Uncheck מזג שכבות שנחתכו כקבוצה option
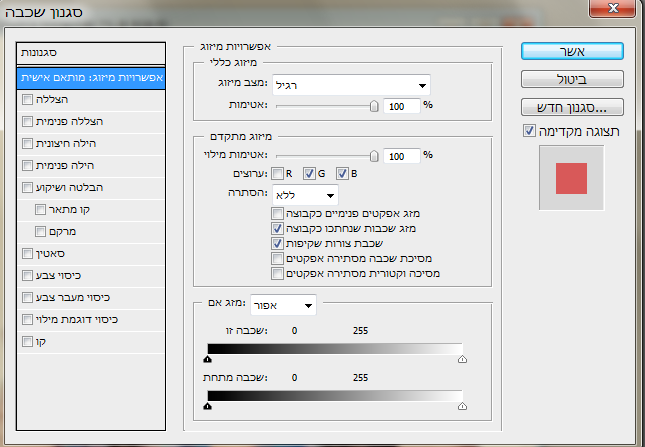 (278, 228)
